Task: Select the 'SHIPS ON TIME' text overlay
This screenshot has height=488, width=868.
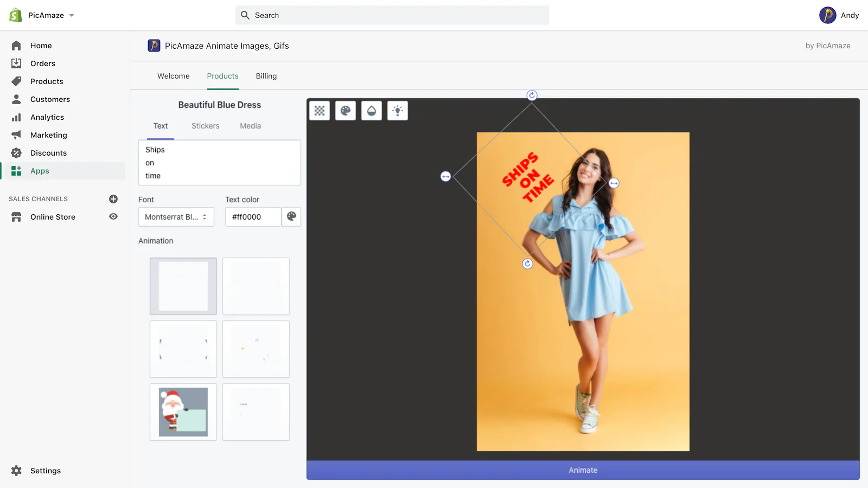Action: click(528, 177)
